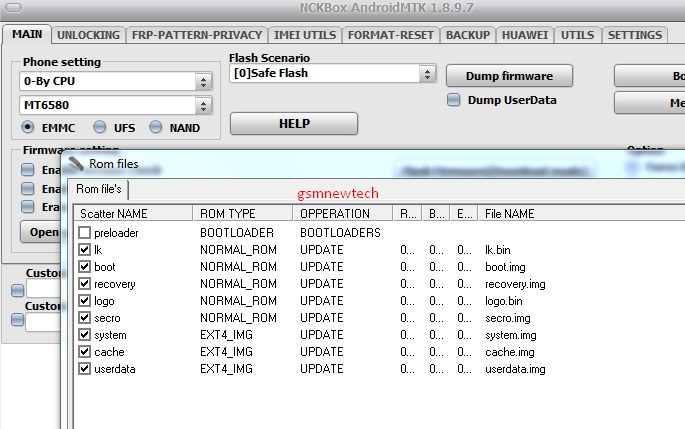Select the boot.img file name cell
The image size is (685, 429).
click(505, 267)
